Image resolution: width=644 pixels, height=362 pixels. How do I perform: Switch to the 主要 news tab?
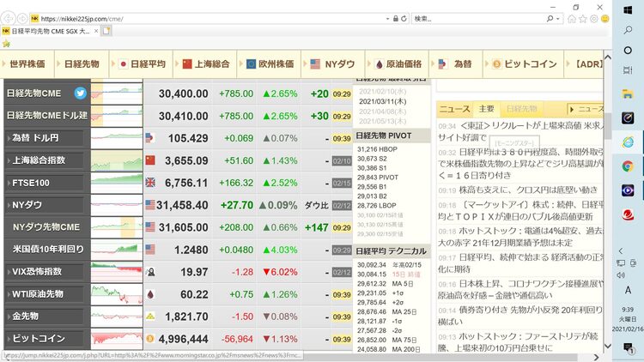[486, 109]
